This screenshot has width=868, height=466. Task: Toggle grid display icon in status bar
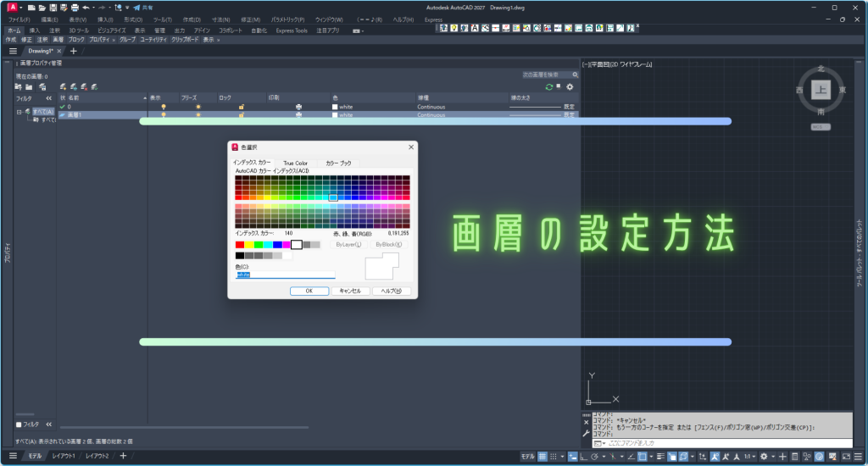(x=542, y=457)
